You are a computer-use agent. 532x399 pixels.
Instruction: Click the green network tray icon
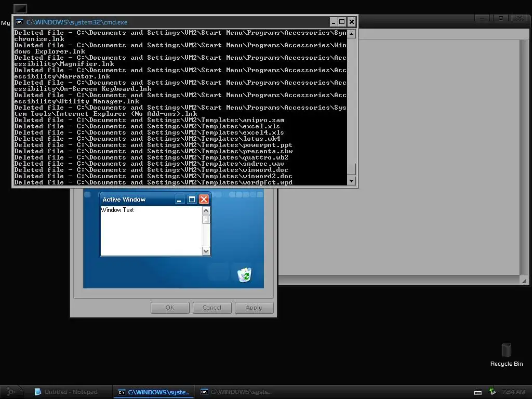click(x=493, y=392)
